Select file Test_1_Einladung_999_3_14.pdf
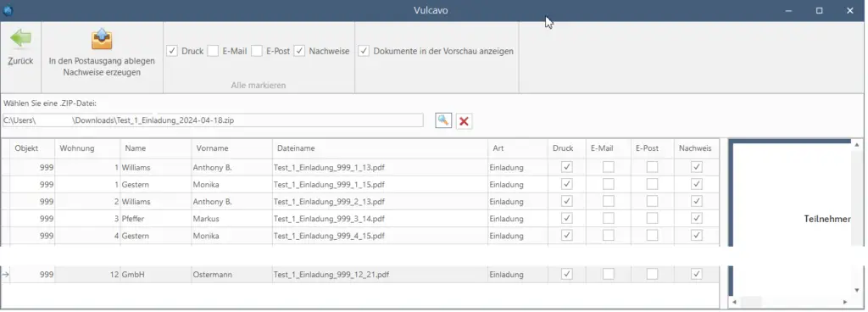This screenshot has height=312, width=868. [330, 219]
